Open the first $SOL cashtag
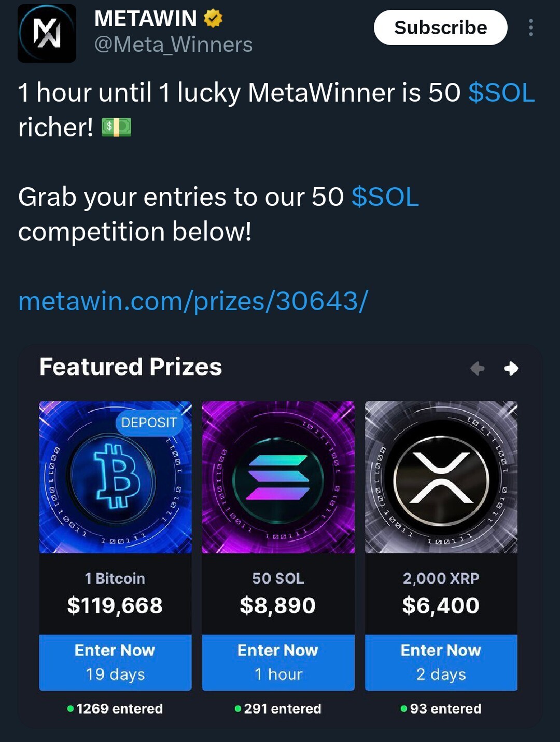This screenshot has height=742, width=560. (x=501, y=93)
